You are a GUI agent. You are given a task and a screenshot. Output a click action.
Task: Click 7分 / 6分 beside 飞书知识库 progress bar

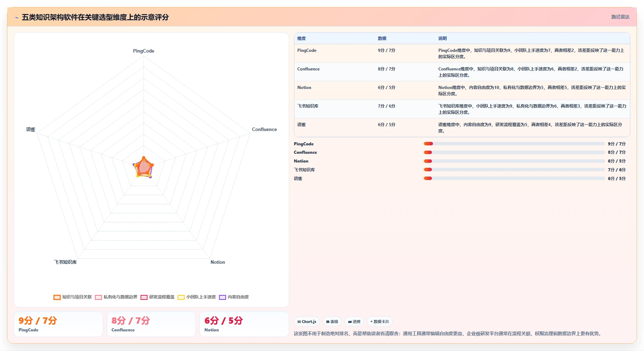617,170
